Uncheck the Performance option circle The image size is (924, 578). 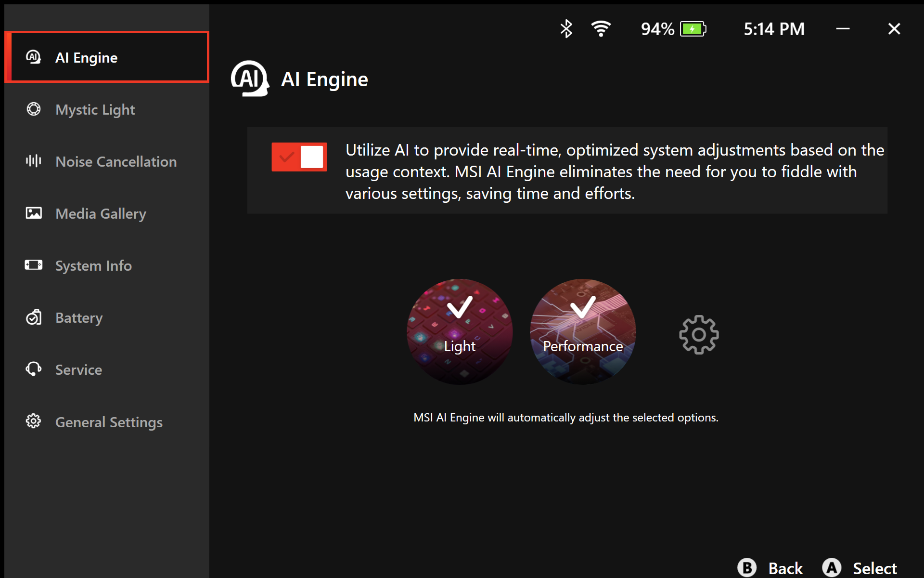pyautogui.click(x=583, y=331)
